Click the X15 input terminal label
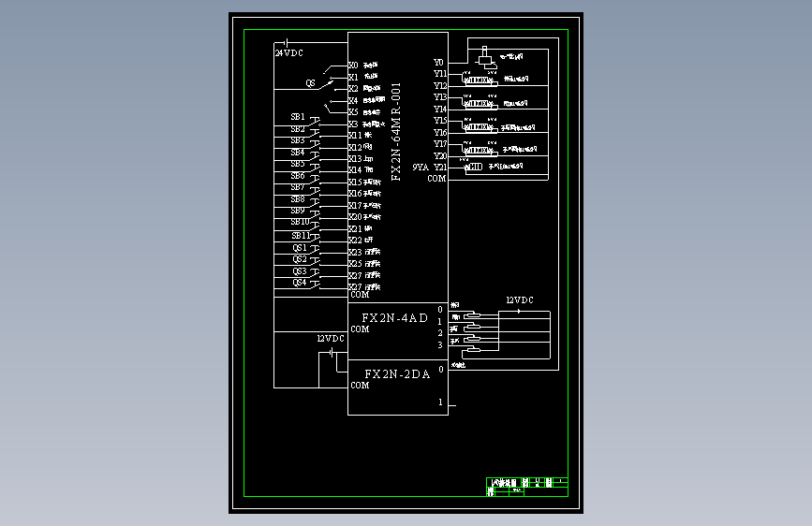This screenshot has height=526, width=812. [355, 183]
